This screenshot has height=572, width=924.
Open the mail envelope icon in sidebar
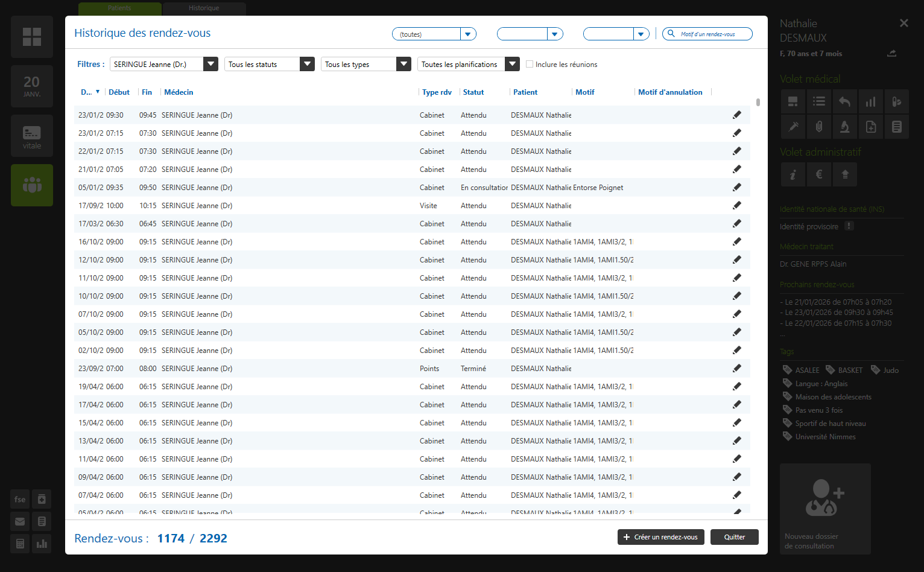tap(20, 522)
